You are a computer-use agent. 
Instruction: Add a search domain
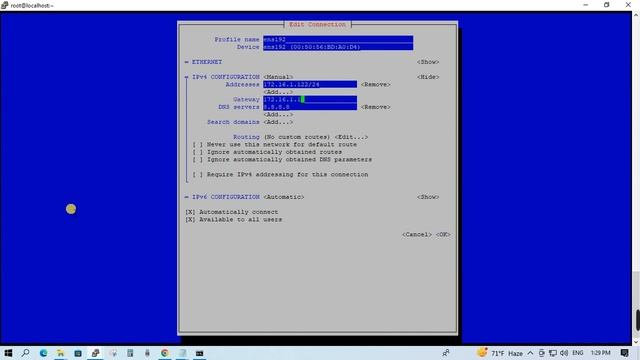(x=278, y=122)
